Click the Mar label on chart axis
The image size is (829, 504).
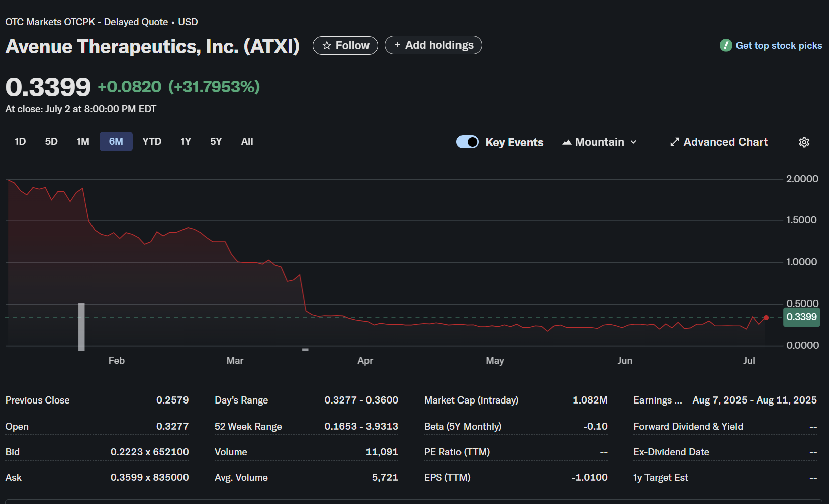235,361
